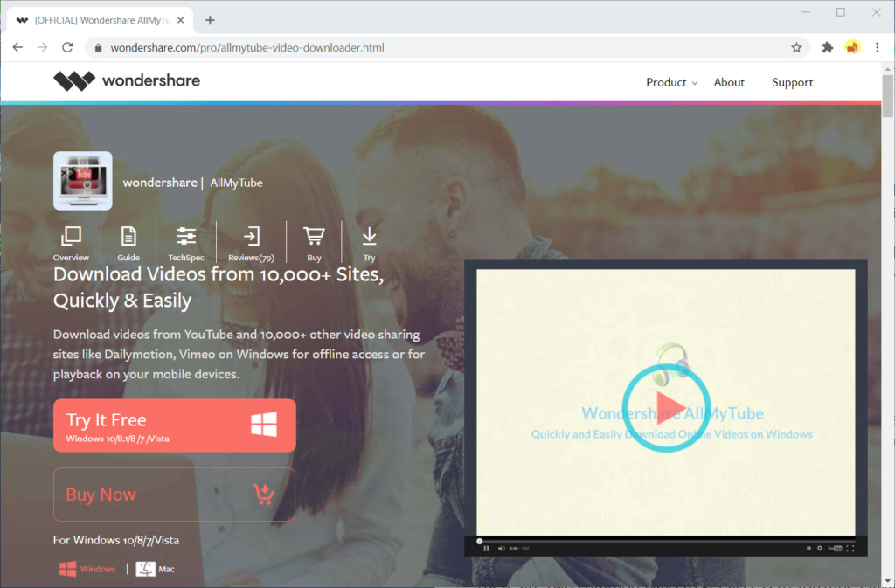Select the Mac platform option

pos(156,569)
